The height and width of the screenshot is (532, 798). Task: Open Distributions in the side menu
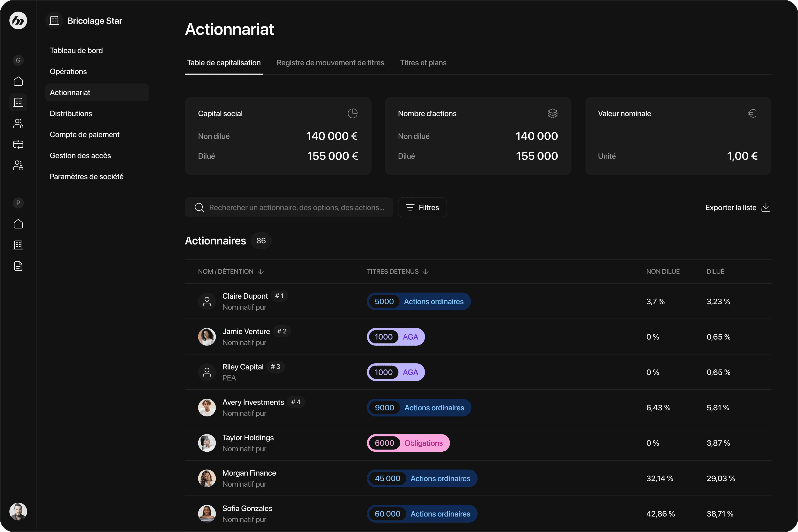(x=71, y=114)
